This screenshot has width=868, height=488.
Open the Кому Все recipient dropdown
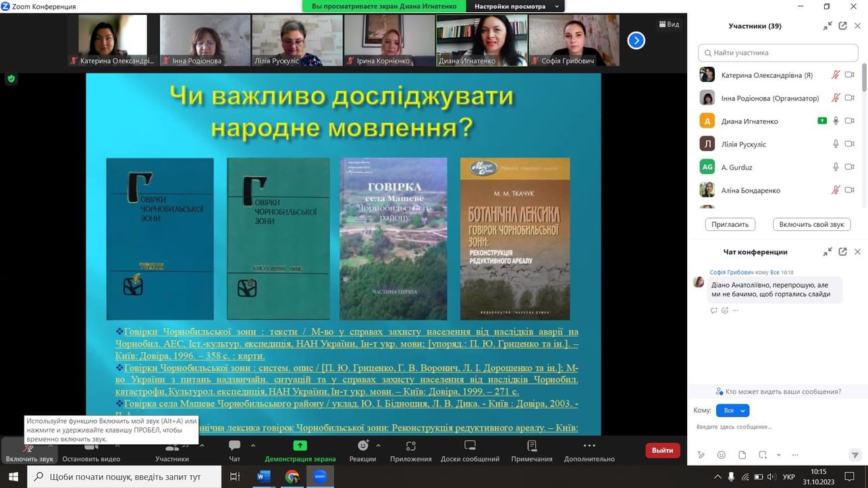[732, 410]
